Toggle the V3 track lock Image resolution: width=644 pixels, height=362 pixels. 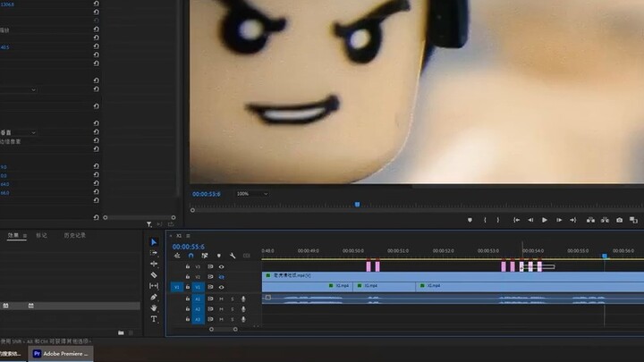[x=188, y=266]
